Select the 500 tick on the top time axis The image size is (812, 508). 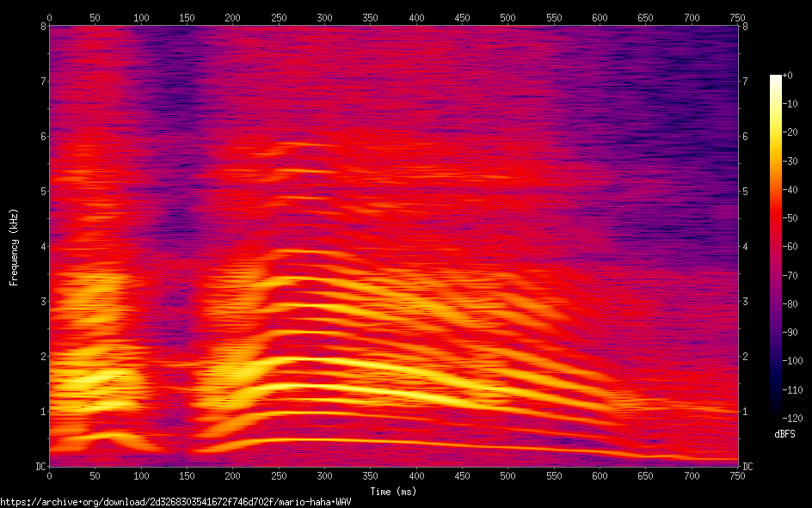click(x=507, y=16)
